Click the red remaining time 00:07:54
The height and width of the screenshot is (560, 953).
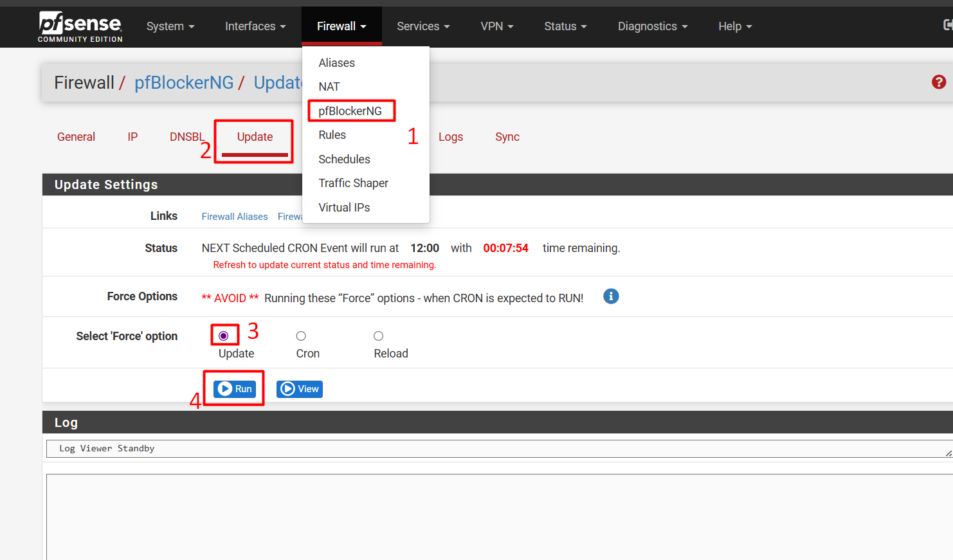pyautogui.click(x=506, y=248)
